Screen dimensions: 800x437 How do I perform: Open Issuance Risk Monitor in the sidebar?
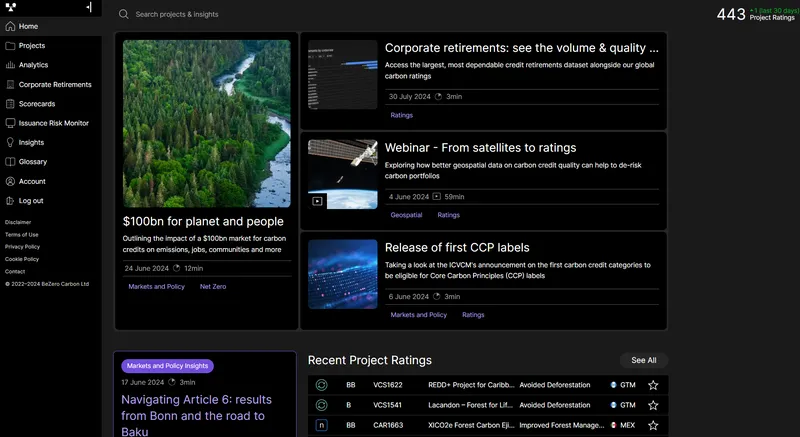[51, 123]
